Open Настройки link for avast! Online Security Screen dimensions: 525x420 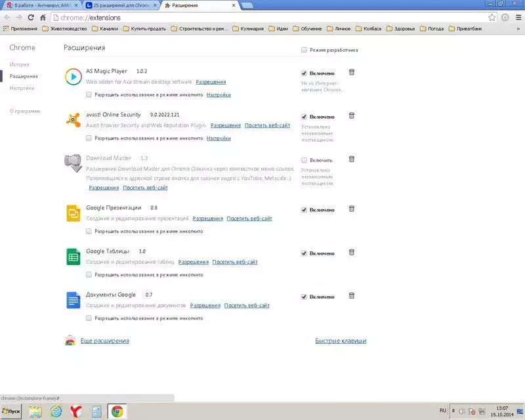point(219,138)
